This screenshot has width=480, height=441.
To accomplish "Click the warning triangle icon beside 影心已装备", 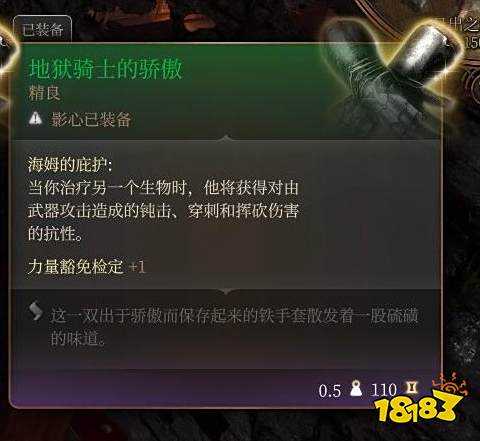I will [x=36, y=119].
